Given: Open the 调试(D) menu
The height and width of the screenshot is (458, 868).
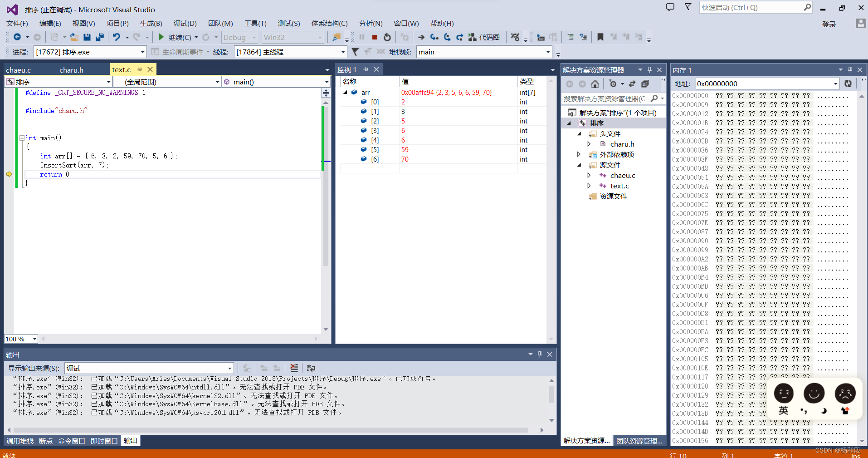Looking at the screenshot, I should [185, 23].
